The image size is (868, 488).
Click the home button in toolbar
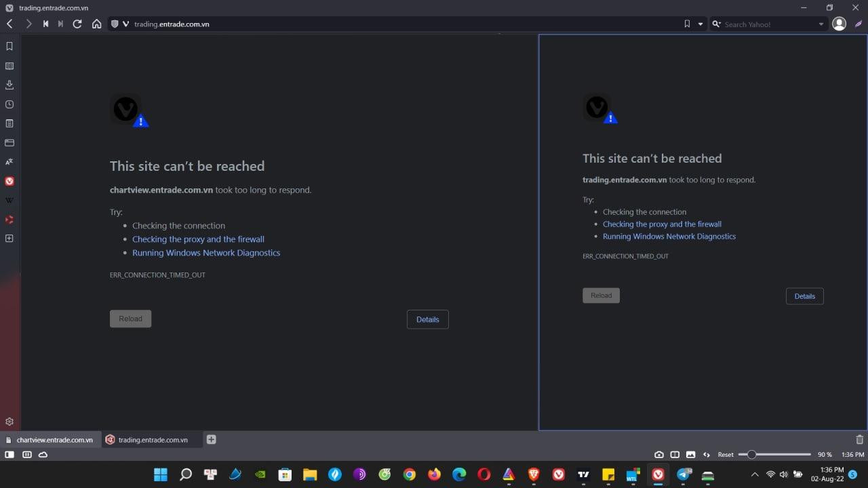(96, 24)
